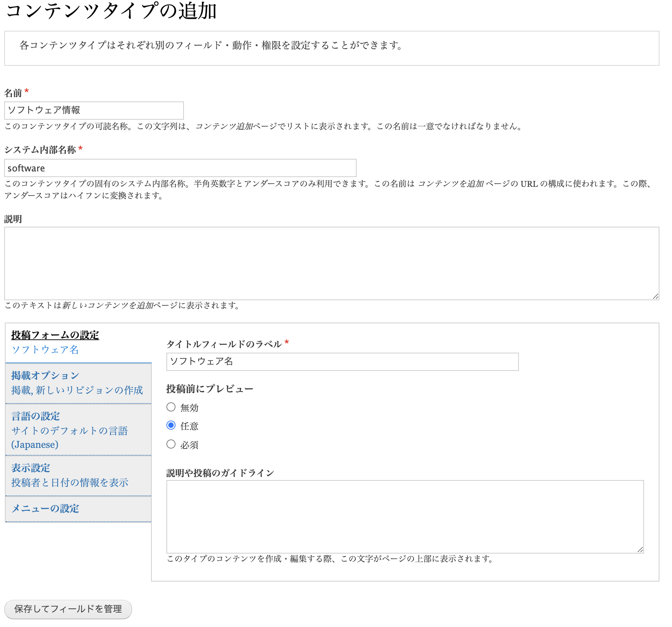Focus the システム内部名称 text field
The width and height of the screenshot is (672, 627).
180,168
